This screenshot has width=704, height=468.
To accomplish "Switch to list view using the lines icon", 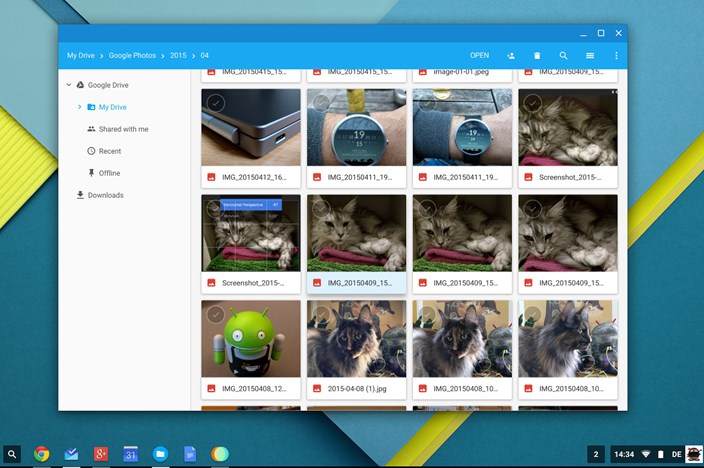I will [x=590, y=56].
